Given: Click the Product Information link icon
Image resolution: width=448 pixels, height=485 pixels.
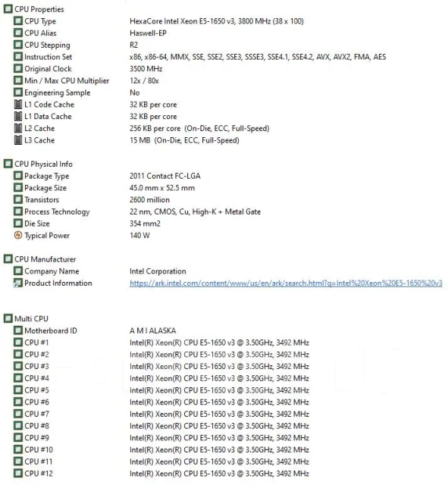Looking at the screenshot, I should 18,283.
